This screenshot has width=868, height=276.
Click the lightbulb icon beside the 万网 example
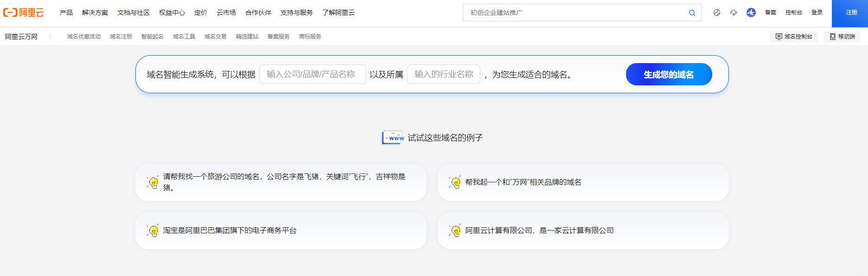[x=455, y=182]
